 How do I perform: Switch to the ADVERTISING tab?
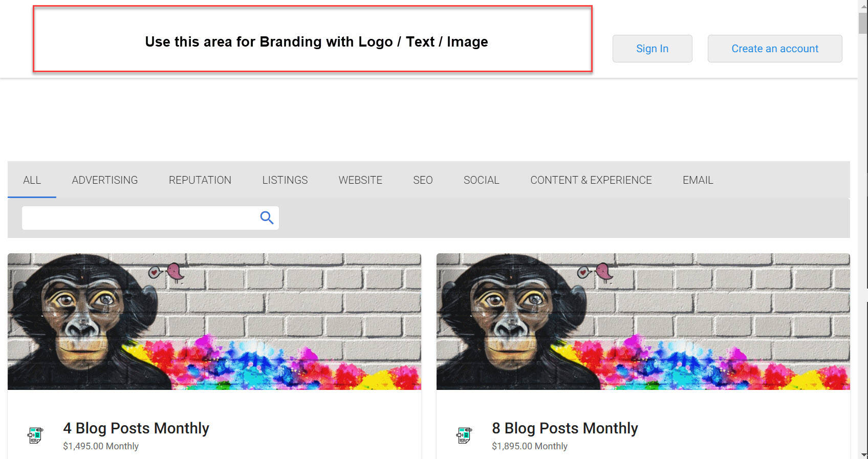coord(105,180)
